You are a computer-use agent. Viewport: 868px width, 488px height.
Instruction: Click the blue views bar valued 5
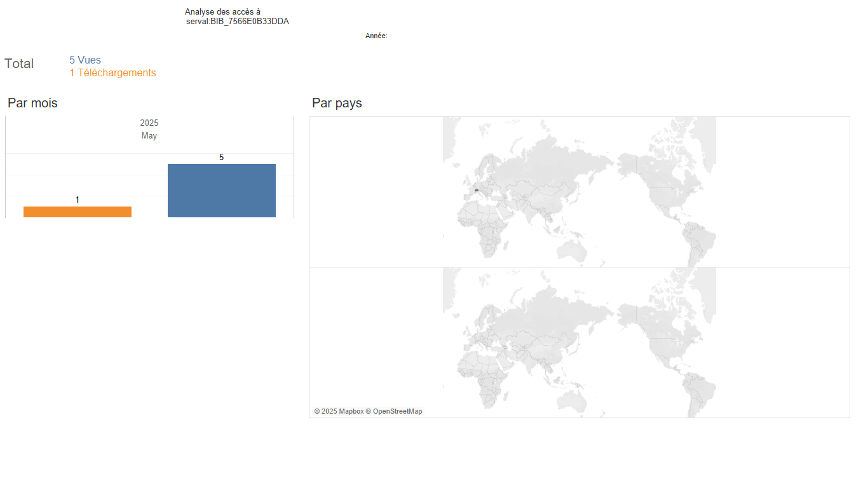(222, 191)
